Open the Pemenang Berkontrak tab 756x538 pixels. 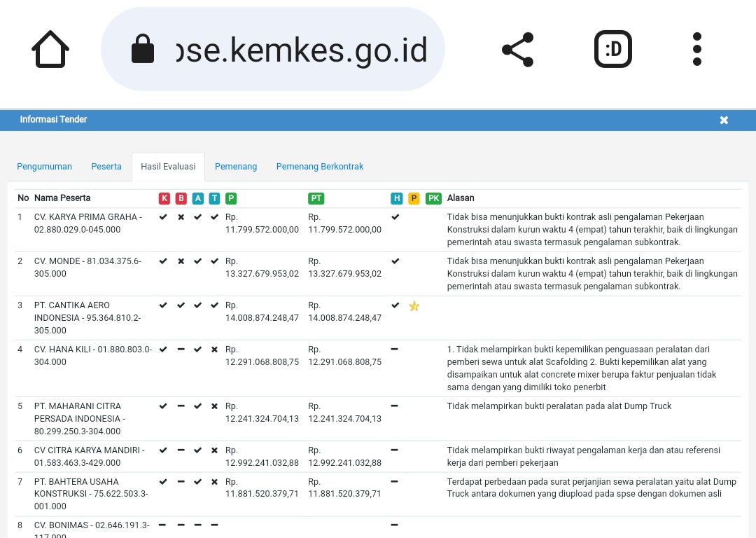(320, 167)
